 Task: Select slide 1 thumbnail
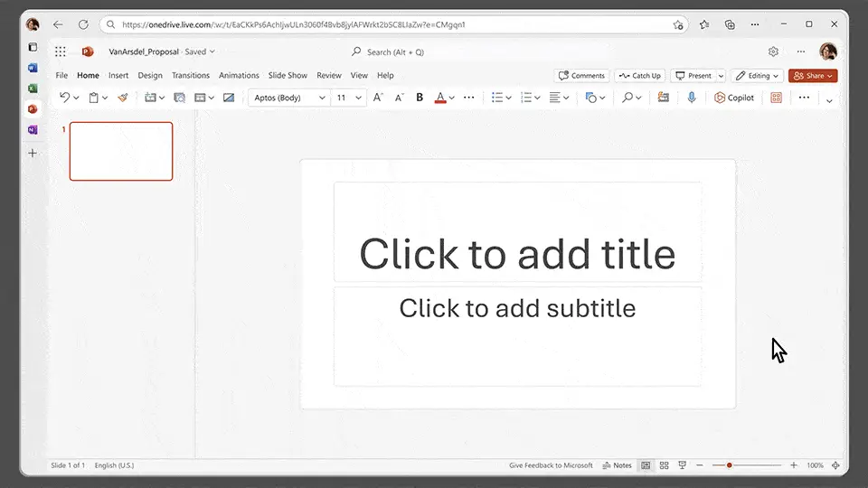[120, 151]
